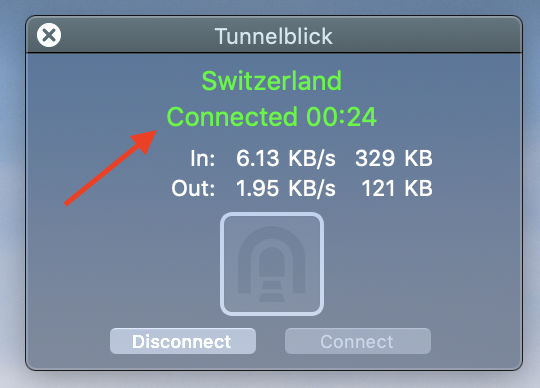Click the train tracks in the tunnel logo
Image resolution: width=540 pixels, height=388 pixels.
(272, 291)
